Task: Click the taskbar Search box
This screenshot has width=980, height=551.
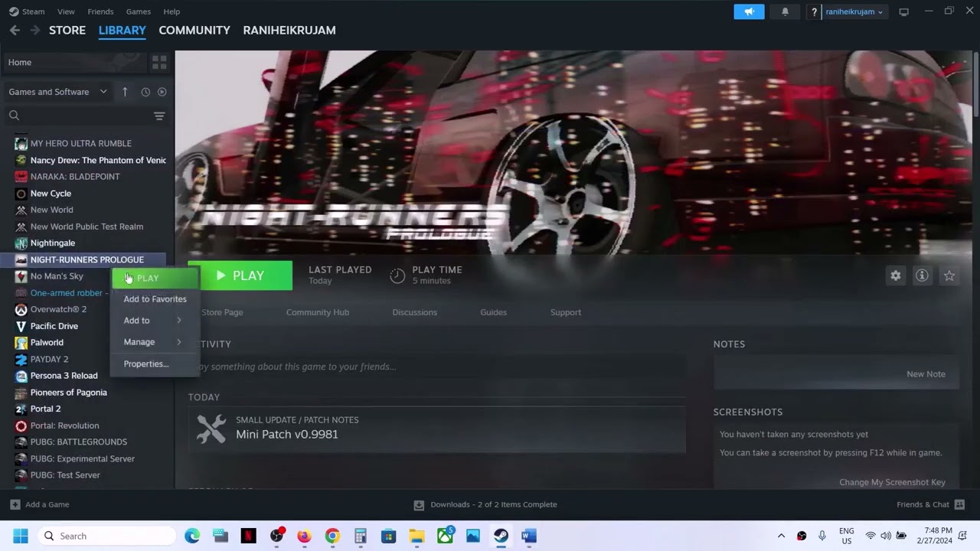Action: tap(107, 536)
